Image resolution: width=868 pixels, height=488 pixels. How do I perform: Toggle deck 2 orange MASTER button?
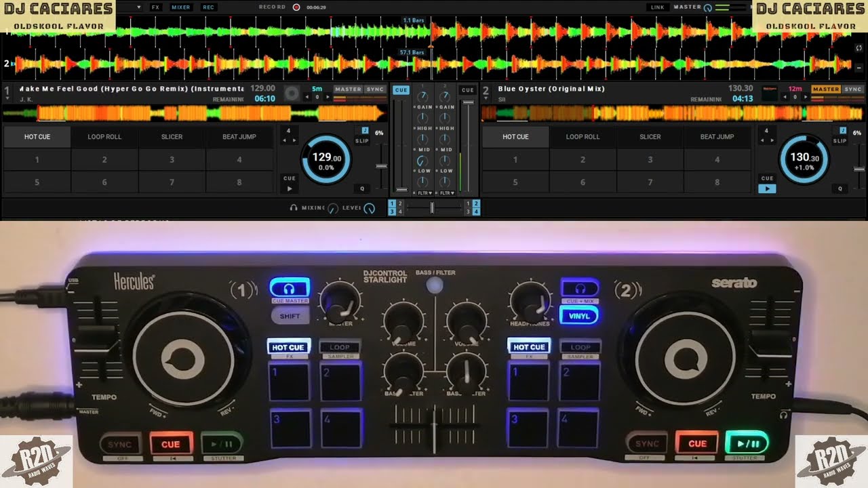[826, 89]
